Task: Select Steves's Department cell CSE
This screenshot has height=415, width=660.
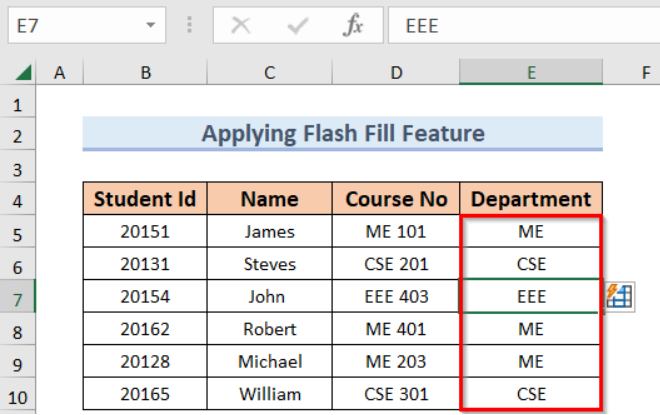Action: point(531,263)
